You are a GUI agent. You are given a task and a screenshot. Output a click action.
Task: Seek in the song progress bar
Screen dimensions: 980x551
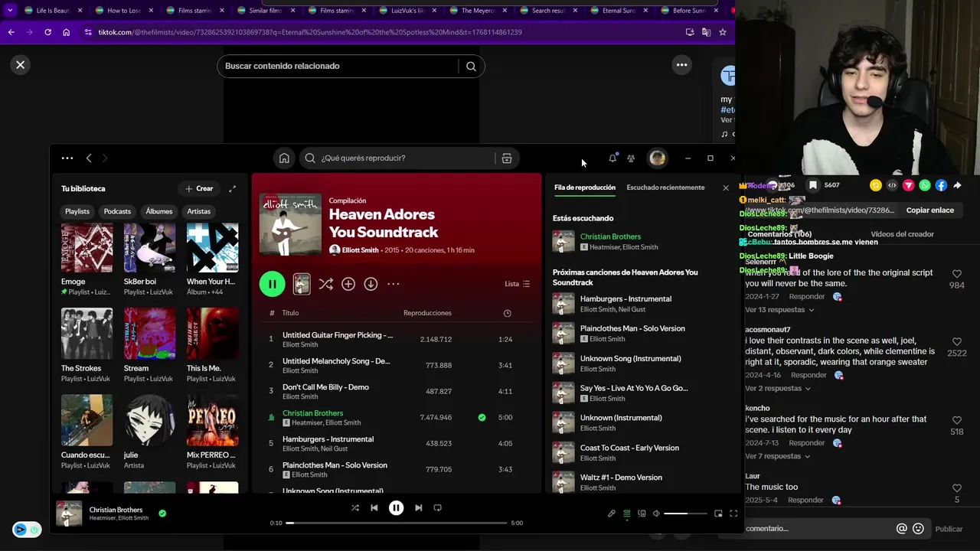pos(397,523)
